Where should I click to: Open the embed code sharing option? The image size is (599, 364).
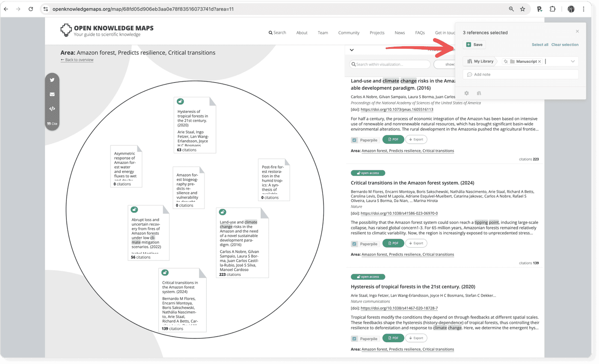pyautogui.click(x=52, y=109)
